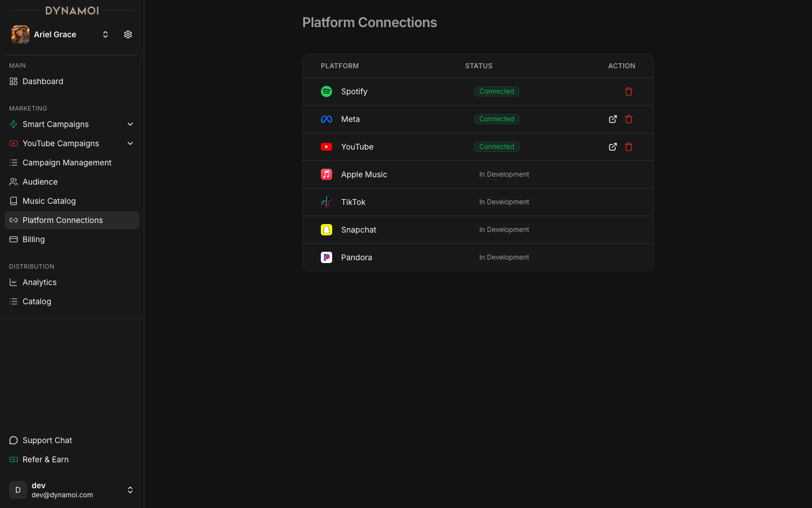Delete the YouTube connection

click(x=629, y=147)
